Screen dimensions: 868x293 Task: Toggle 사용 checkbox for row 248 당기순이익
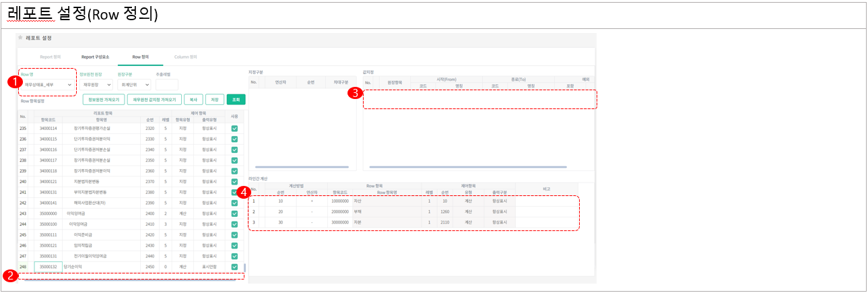click(x=234, y=267)
